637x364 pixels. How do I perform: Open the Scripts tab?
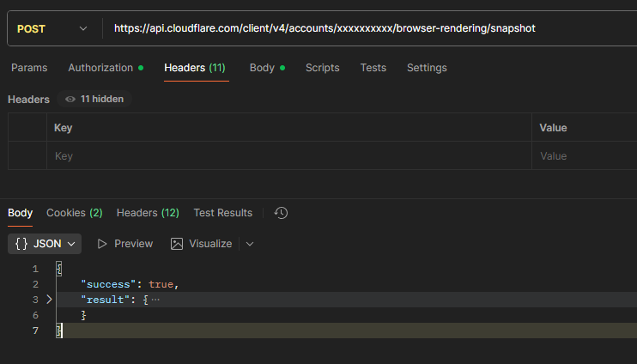(x=322, y=68)
